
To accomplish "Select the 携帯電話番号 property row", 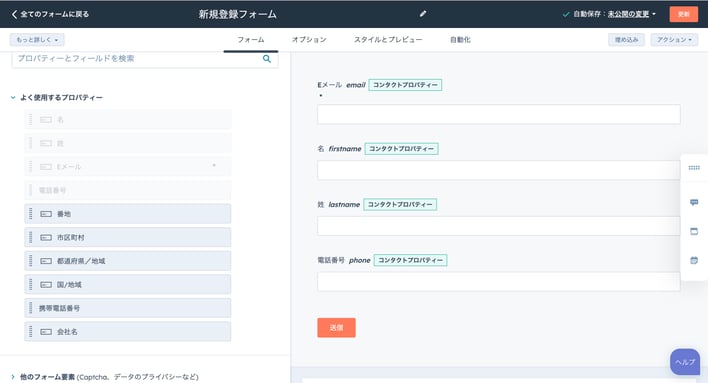I will (x=128, y=308).
